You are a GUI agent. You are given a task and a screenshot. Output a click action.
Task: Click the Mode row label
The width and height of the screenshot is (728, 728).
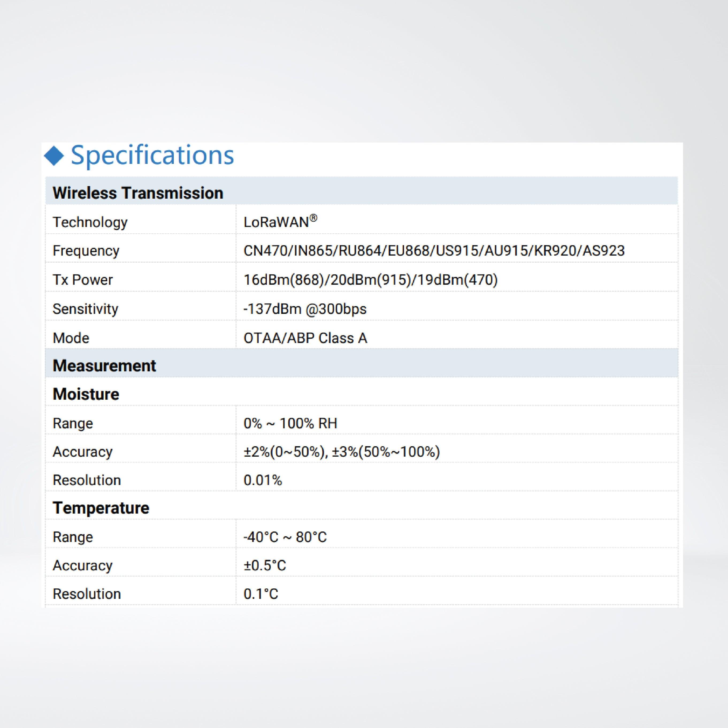click(71, 338)
